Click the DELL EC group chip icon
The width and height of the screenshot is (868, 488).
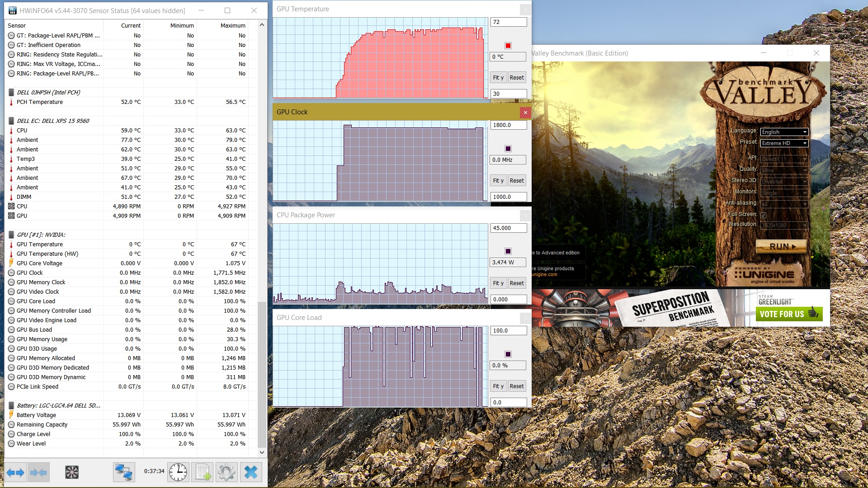[11, 121]
